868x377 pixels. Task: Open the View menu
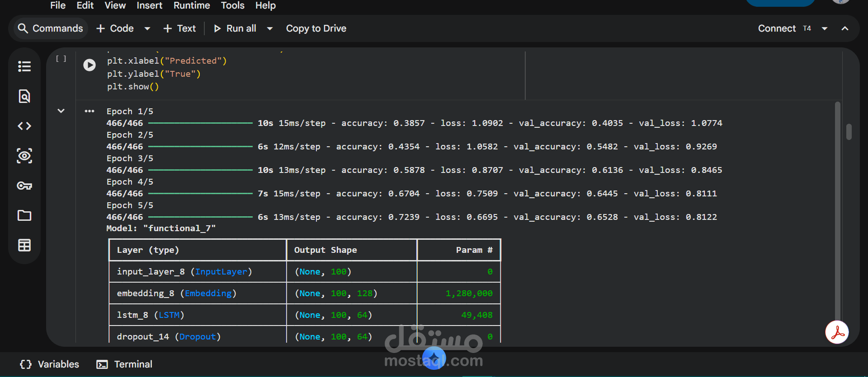point(115,5)
